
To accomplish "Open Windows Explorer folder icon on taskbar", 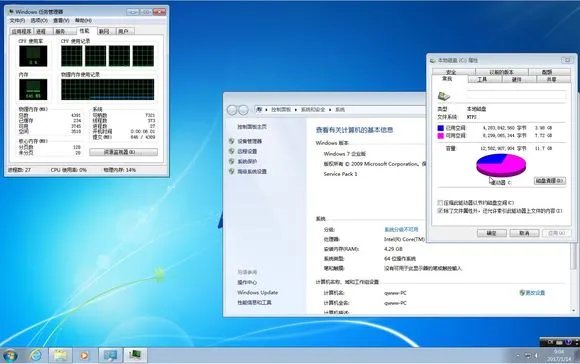I will [60, 355].
